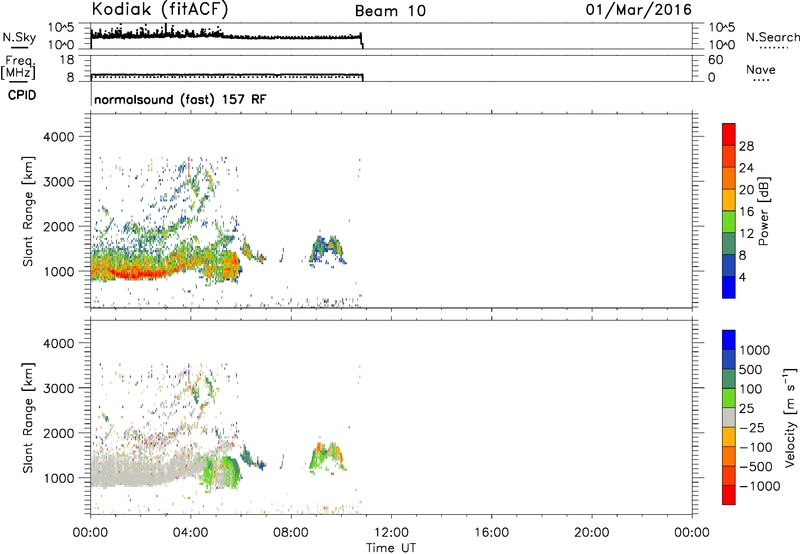Click the '-25' value on Velocity color bar

click(x=752, y=428)
